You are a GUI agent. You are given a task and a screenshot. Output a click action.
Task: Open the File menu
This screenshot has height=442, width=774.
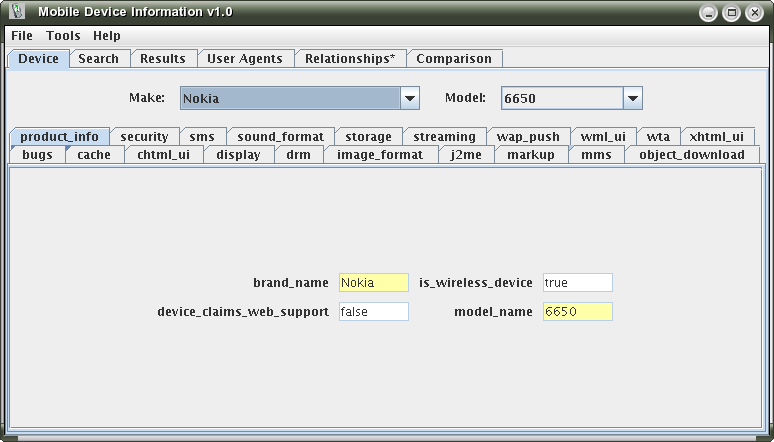pyautogui.click(x=22, y=35)
